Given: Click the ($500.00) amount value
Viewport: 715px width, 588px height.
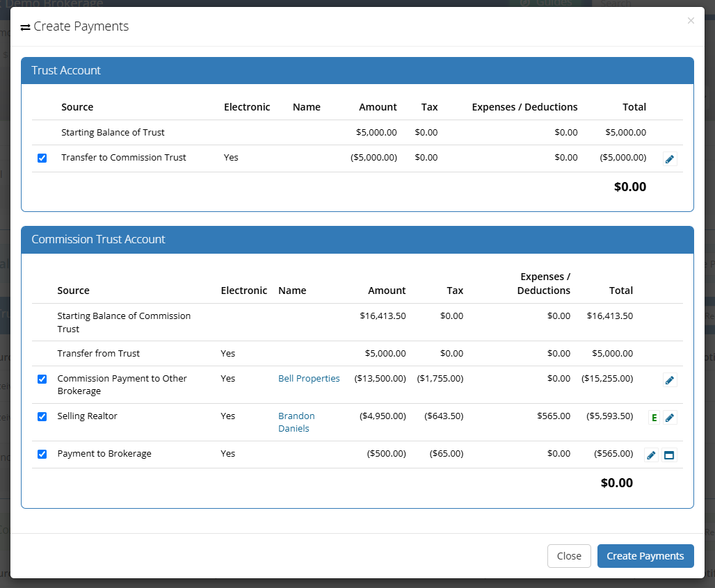Looking at the screenshot, I should click(386, 454).
